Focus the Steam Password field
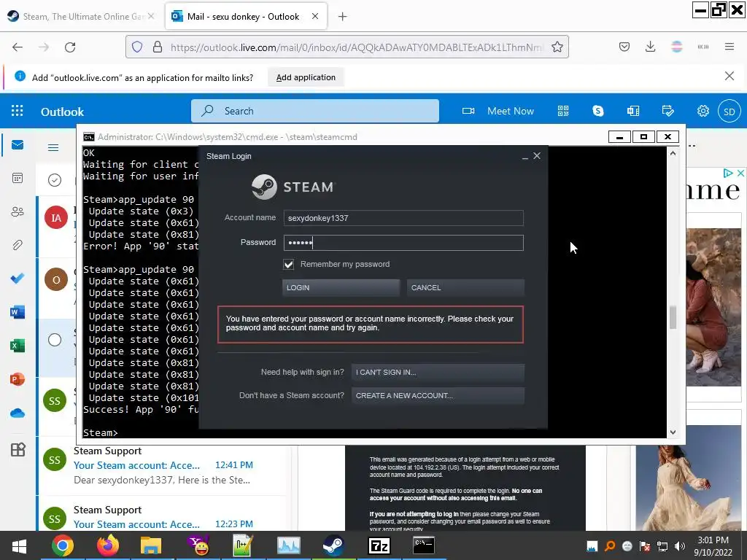 click(403, 243)
